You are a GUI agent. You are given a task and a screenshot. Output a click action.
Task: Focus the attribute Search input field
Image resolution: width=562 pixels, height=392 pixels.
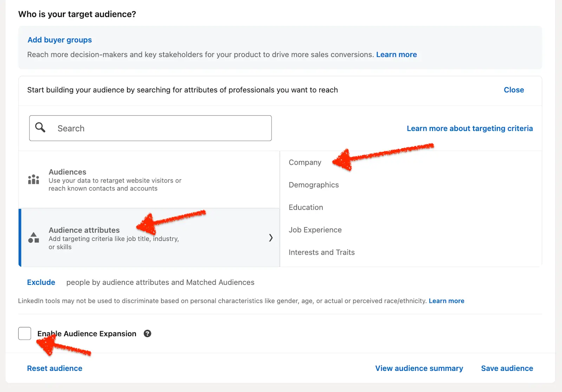pyautogui.click(x=158, y=129)
